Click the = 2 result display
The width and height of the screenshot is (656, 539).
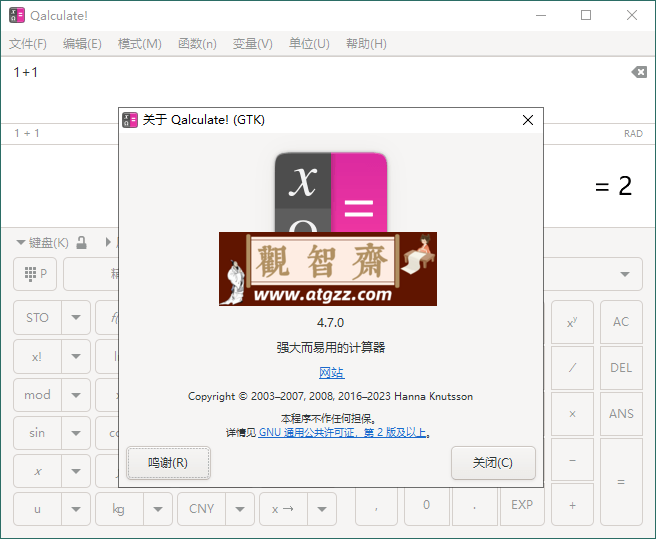tap(613, 186)
